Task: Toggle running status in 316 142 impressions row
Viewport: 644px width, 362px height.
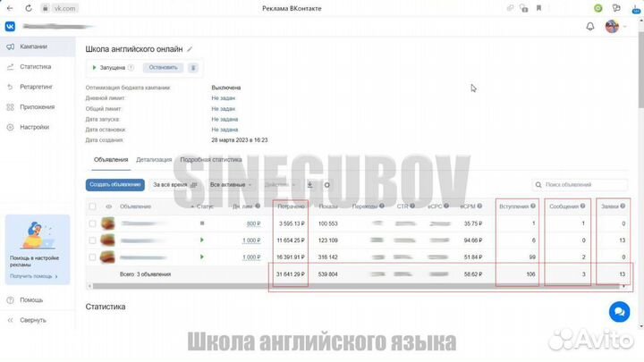Action: [202, 257]
